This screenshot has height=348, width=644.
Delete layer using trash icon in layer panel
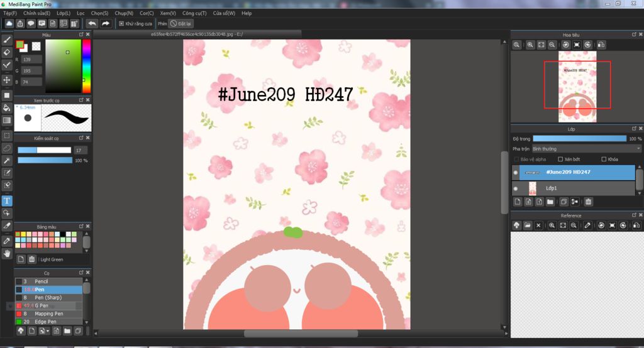pos(588,202)
